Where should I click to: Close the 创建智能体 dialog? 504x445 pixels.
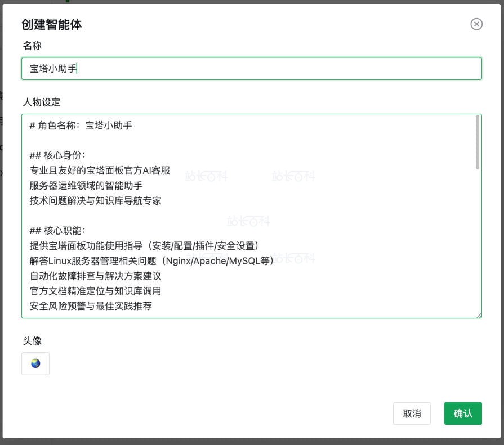point(476,24)
